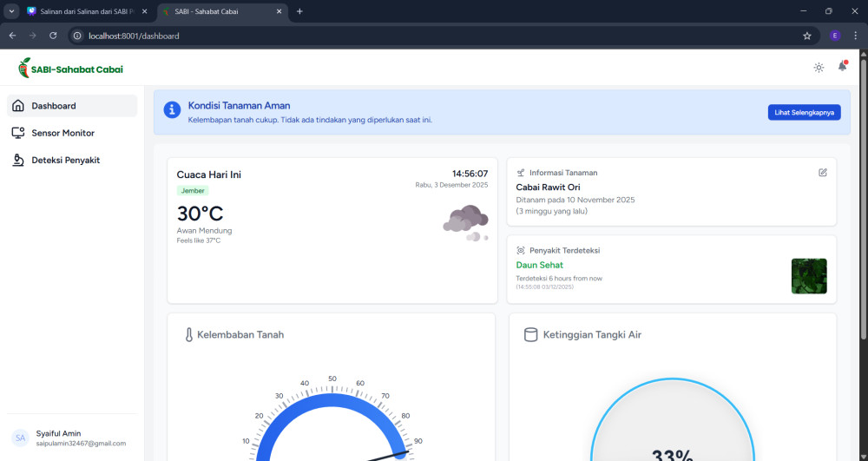
Task: Open a new browser tab
Action: [x=299, y=11]
